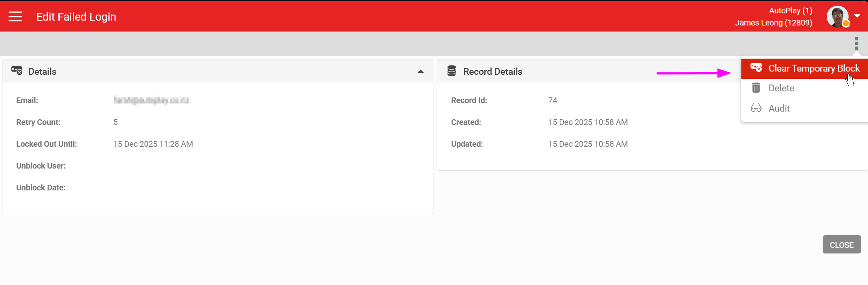Select Clear Temporary Block menu item
The width and height of the screenshot is (868, 285).
pos(813,69)
